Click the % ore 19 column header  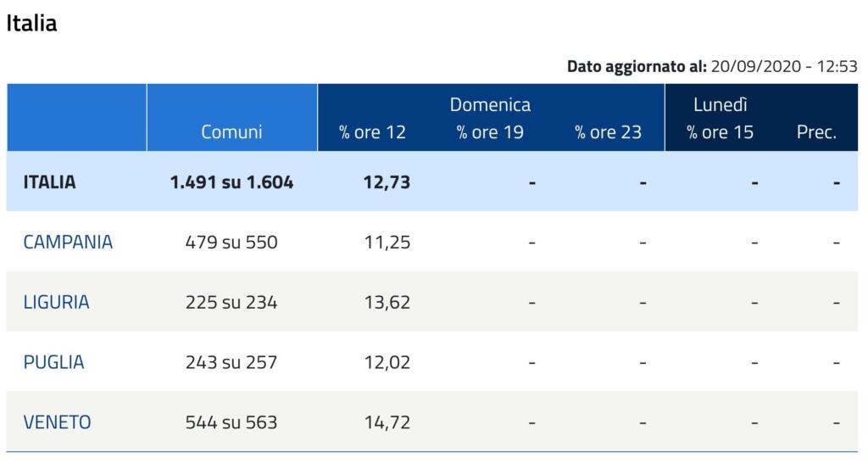coord(490,132)
